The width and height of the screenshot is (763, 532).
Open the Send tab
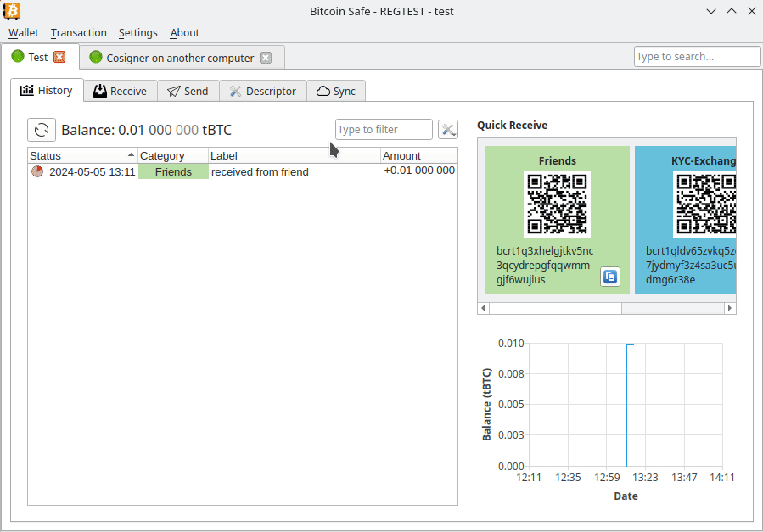coord(188,91)
